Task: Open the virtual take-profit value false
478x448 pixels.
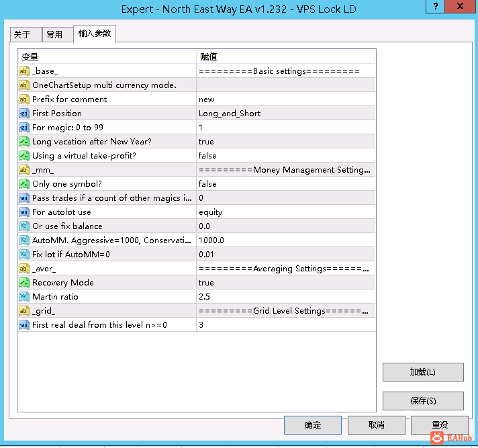Action: (285, 156)
